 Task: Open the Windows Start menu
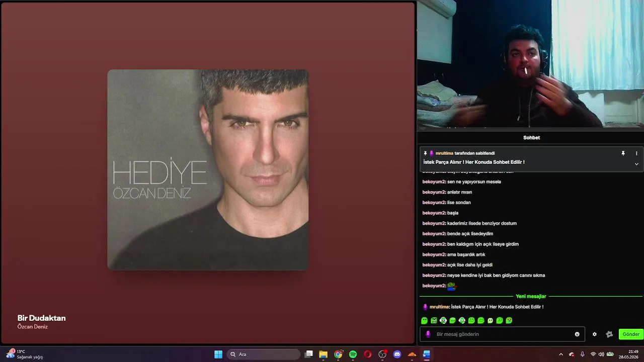(218, 354)
